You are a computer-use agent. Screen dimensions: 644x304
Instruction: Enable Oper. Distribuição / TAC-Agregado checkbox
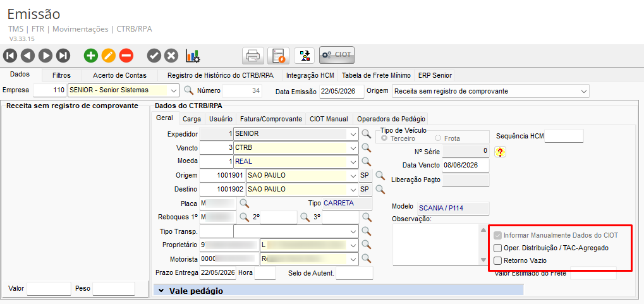pyautogui.click(x=497, y=248)
